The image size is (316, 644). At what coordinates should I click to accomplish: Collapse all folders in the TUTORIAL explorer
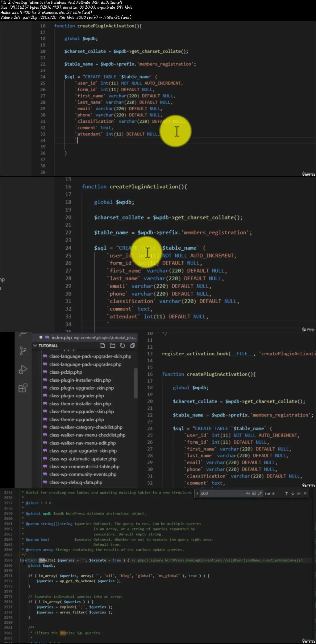click(133, 346)
